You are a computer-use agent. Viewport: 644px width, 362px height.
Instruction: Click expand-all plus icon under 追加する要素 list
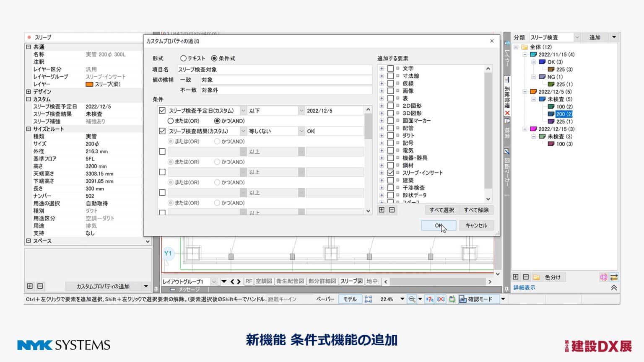[382, 210]
